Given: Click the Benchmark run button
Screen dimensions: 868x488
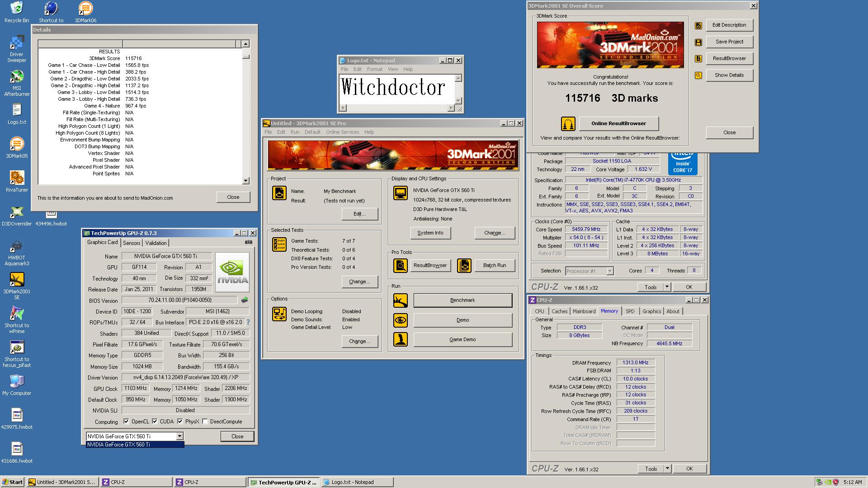Looking at the screenshot, I should point(462,300).
